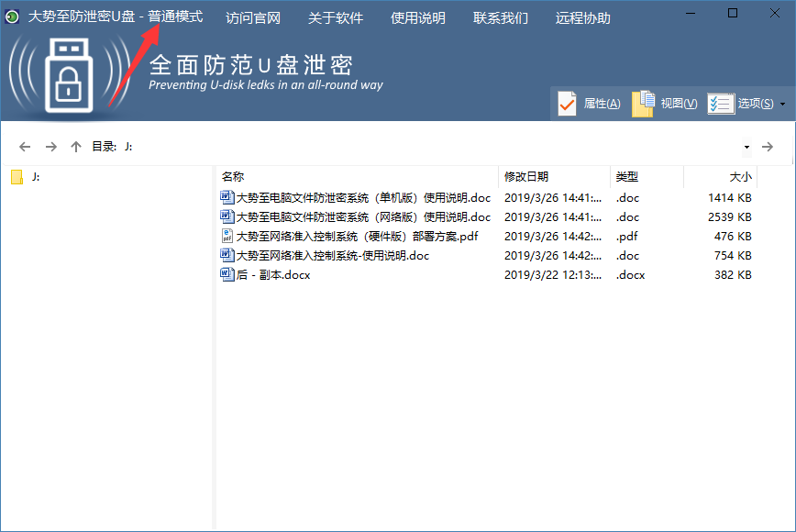The image size is (796, 532).
Task: Open the 使用说明 menu
Action: point(418,18)
